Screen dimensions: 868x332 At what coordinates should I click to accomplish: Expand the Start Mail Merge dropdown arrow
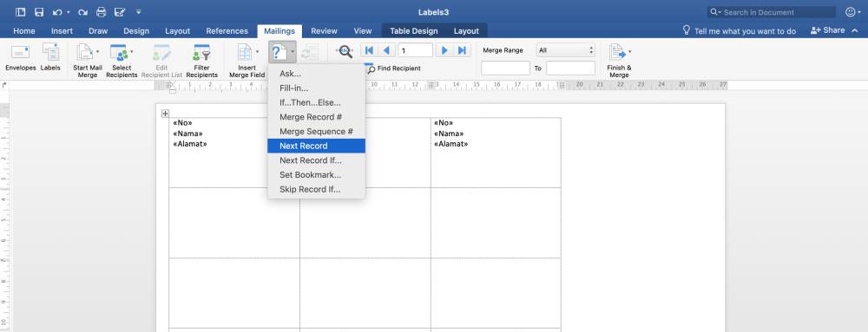[98, 51]
